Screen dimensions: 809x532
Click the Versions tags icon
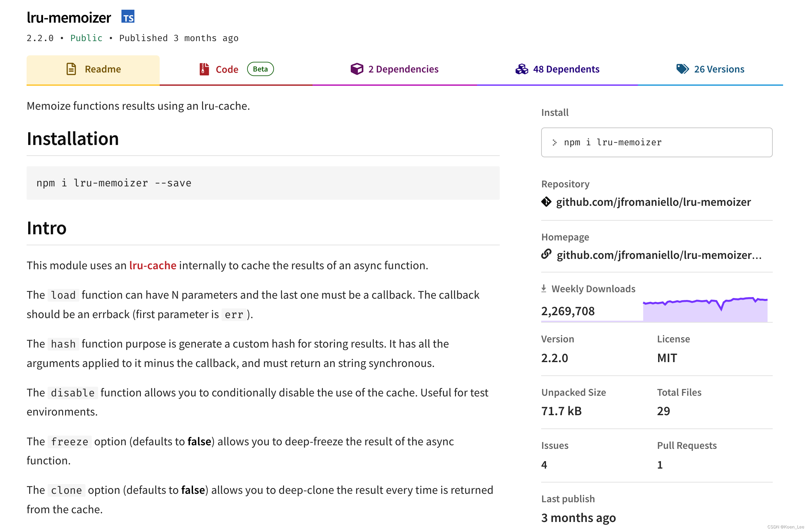(x=682, y=69)
